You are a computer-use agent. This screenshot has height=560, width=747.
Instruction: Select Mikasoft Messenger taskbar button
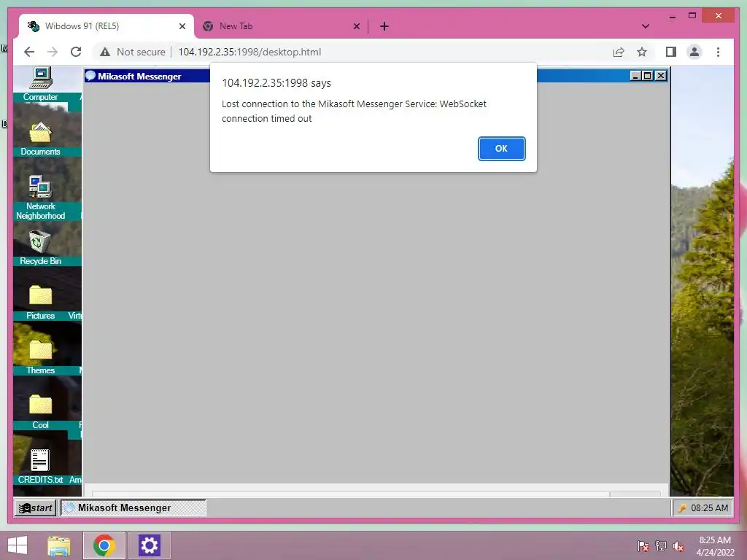[133, 508]
